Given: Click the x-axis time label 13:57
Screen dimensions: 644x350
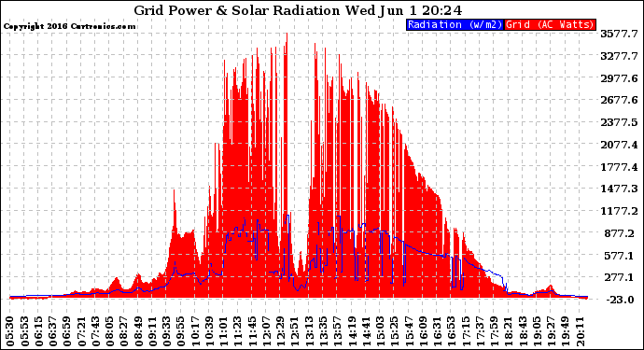Looking at the screenshot, I should [x=338, y=331].
